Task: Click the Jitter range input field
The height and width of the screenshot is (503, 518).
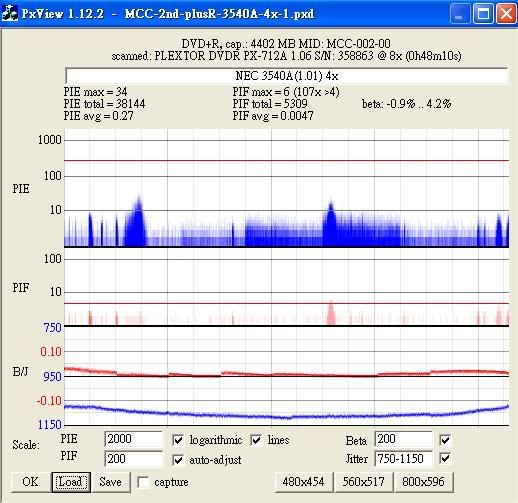Action: 404,459
